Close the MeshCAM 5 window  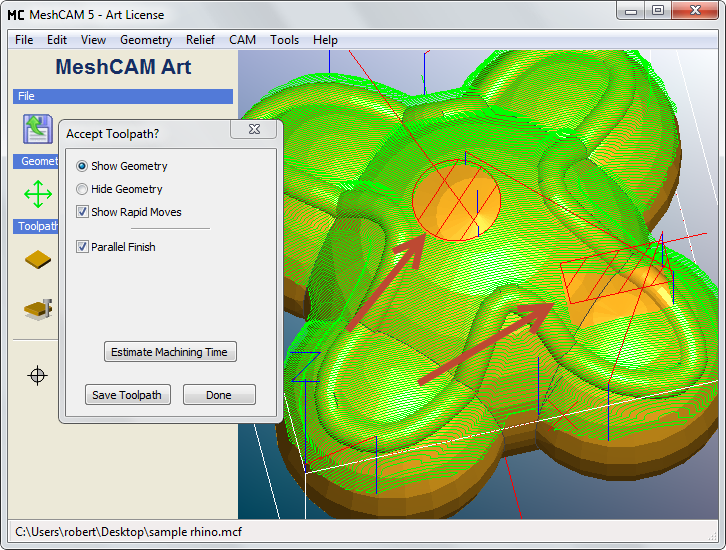point(695,11)
